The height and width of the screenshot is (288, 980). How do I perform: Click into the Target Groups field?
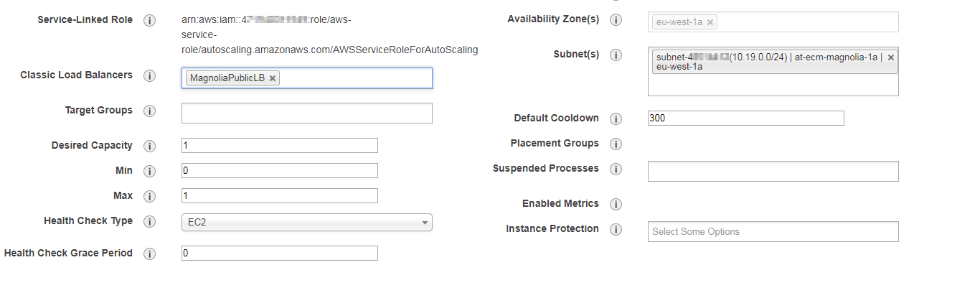(307, 113)
